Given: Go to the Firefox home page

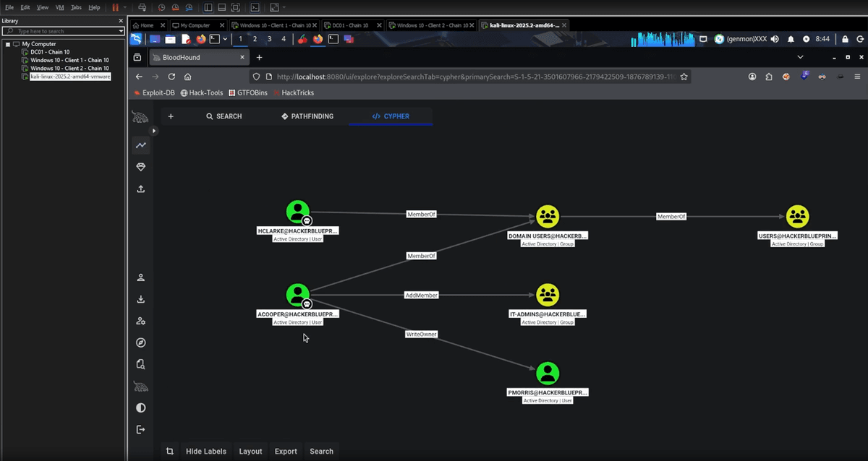Looking at the screenshot, I should 187,77.
